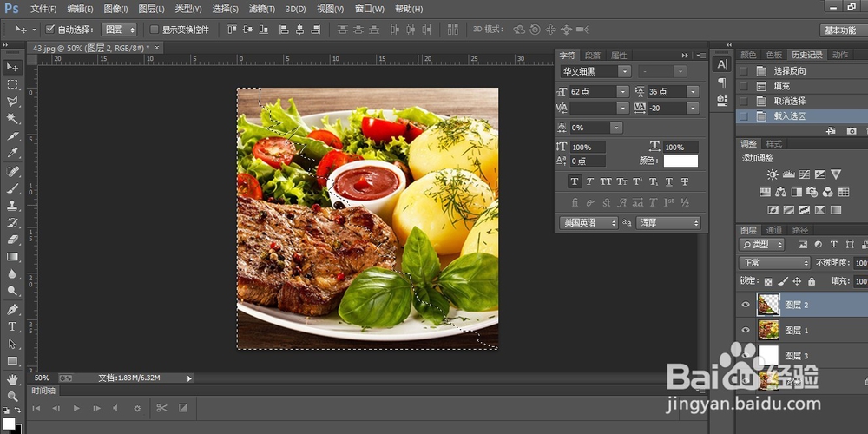Toggle the Faux Italic T button
This screenshot has height=434, width=868.
click(x=590, y=181)
